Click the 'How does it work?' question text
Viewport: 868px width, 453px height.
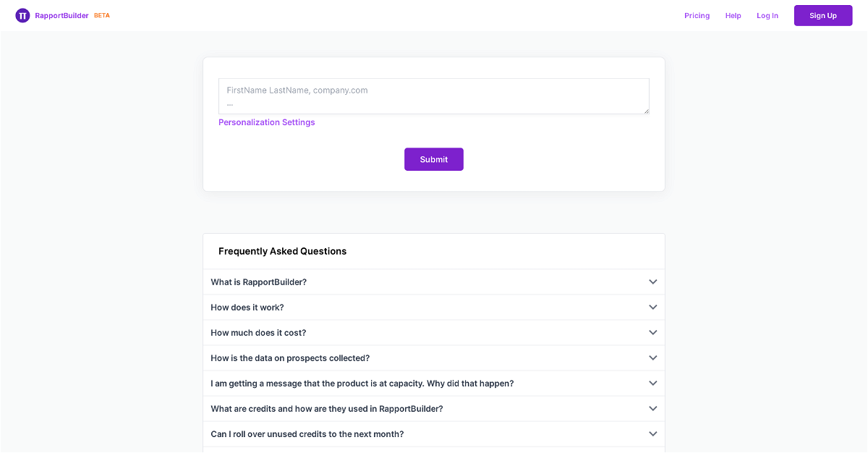247,308
